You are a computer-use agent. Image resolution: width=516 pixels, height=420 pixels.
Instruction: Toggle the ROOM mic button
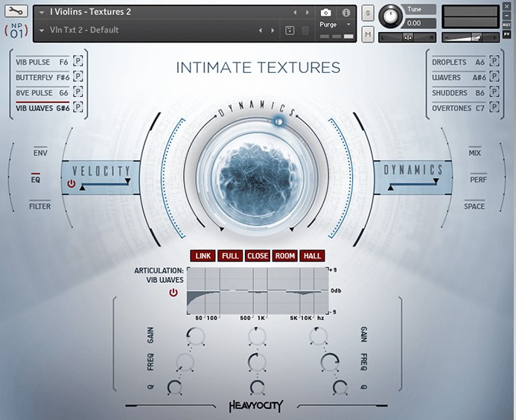tap(285, 255)
